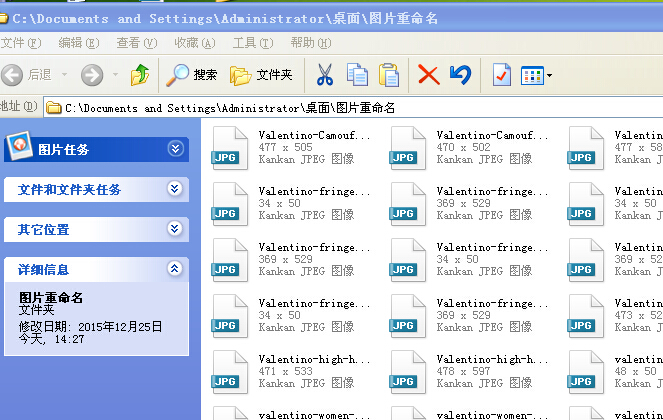Expand the 其它位置 panel chevron
This screenshot has height=420, width=663.
coord(174,229)
